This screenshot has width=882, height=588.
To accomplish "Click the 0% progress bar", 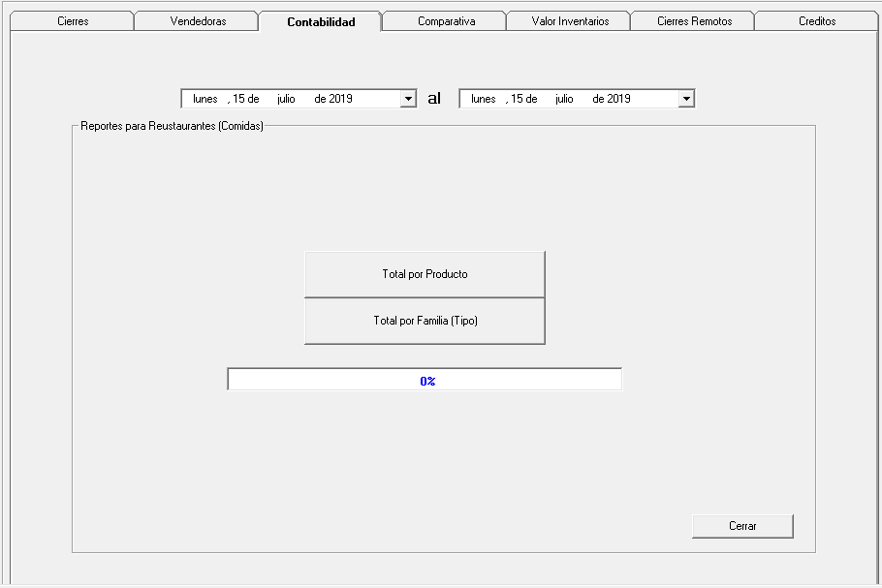I will (425, 381).
